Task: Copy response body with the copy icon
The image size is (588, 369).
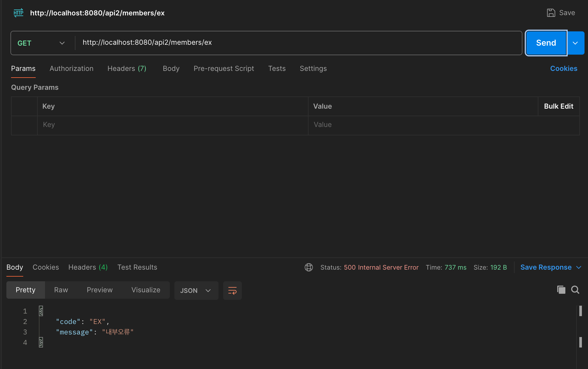Action: [x=561, y=290]
